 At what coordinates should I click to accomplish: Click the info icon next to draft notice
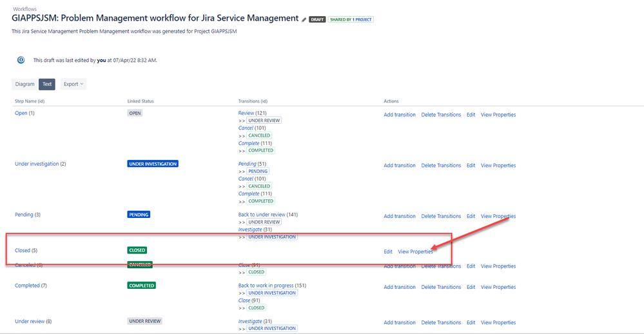coord(21,60)
